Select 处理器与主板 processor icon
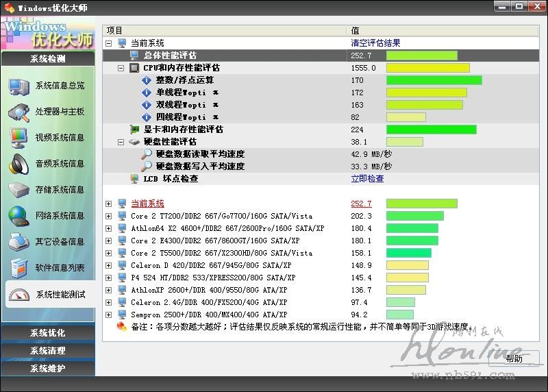This screenshot has height=392, width=548. [18, 112]
